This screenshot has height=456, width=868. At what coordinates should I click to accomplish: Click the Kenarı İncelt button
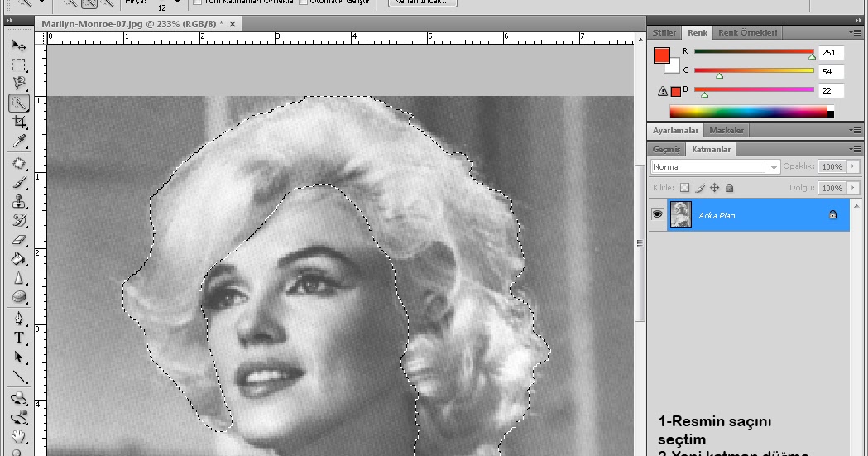pyautogui.click(x=422, y=2)
